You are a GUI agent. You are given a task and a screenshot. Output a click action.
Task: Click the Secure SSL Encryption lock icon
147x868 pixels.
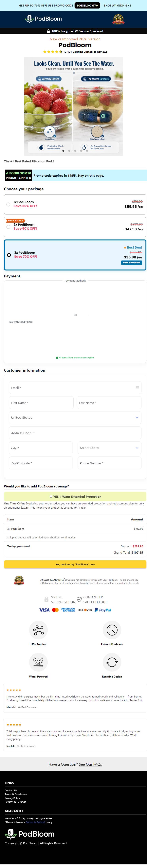(46, 599)
